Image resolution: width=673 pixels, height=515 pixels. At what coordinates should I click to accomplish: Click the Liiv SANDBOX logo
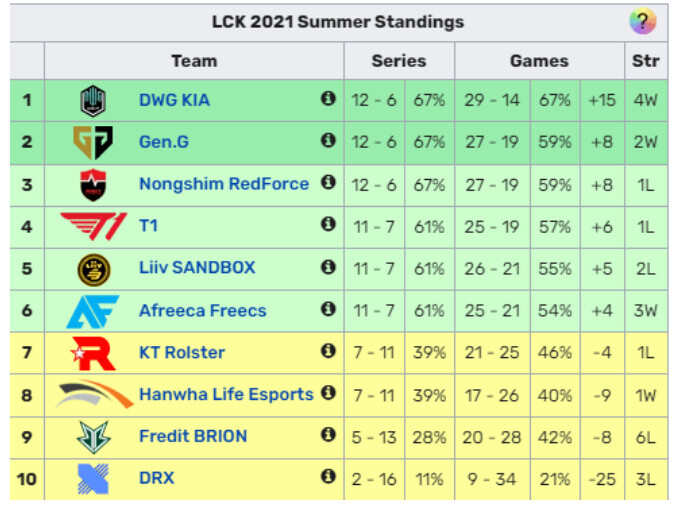click(93, 268)
